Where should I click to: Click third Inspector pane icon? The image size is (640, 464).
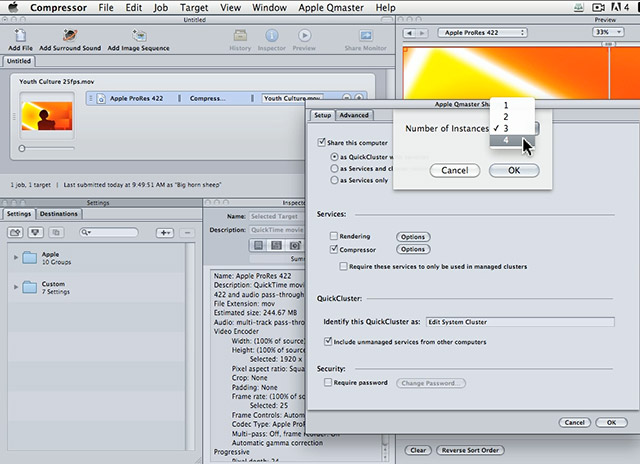pyautogui.click(x=295, y=245)
